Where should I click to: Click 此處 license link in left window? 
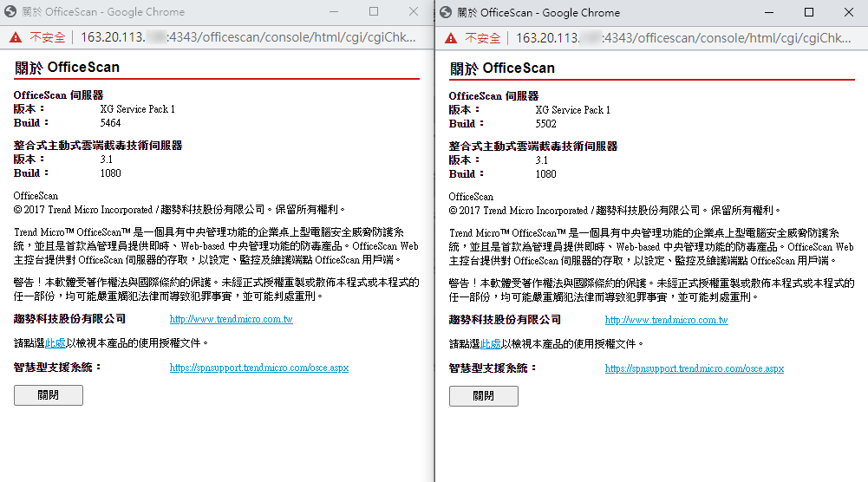click(55, 343)
